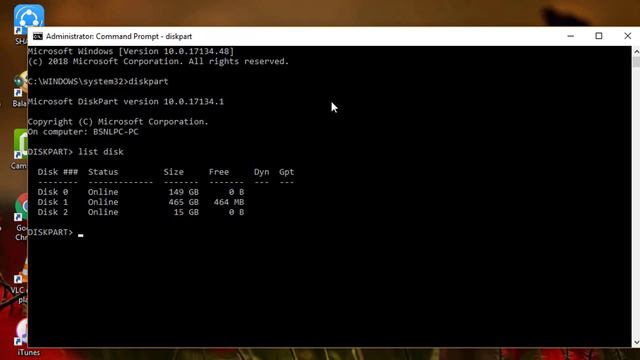Click the 'Gpt' column header
The height and width of the screenshot is (360, 640).
(x=287, y=172)
